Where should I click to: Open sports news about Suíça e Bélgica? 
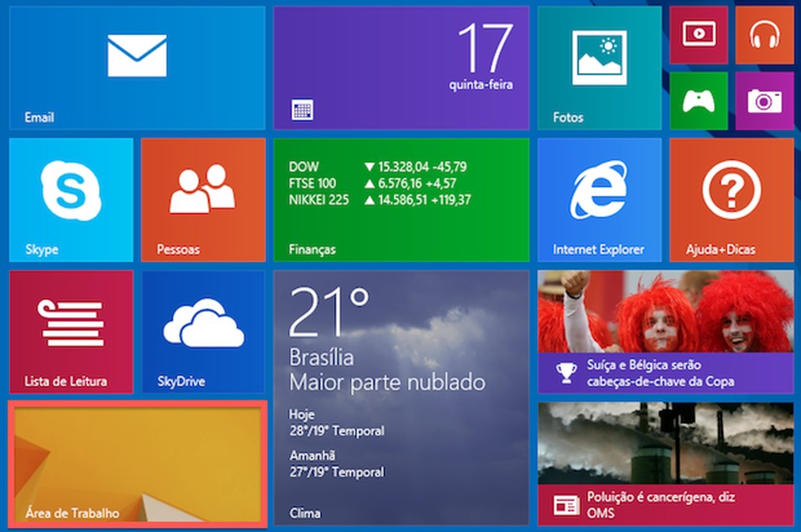pos(666,332)
